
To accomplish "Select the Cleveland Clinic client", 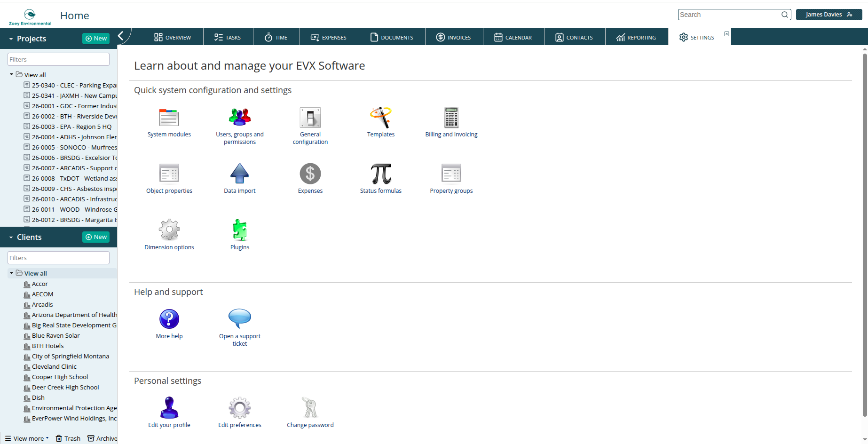I will tap(54, 366).
